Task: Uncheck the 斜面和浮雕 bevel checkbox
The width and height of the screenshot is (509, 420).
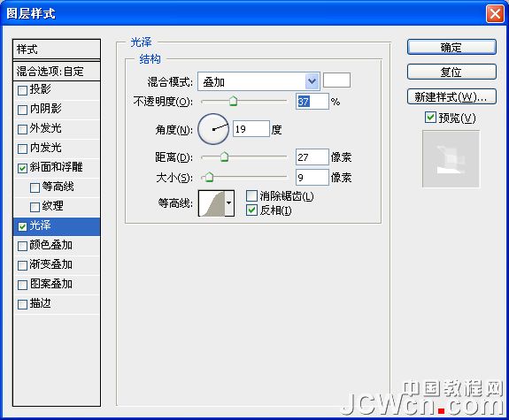Action: tap(22, 168)
